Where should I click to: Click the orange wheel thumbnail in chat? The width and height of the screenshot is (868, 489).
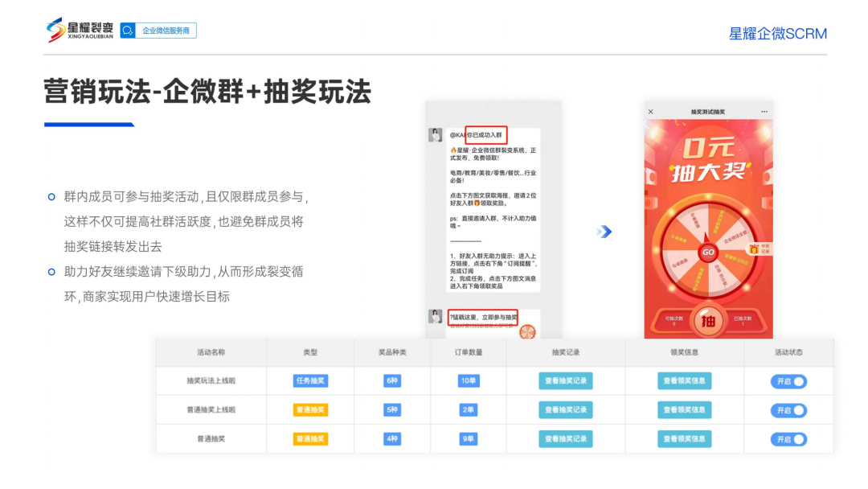click(x=527, y=331)
